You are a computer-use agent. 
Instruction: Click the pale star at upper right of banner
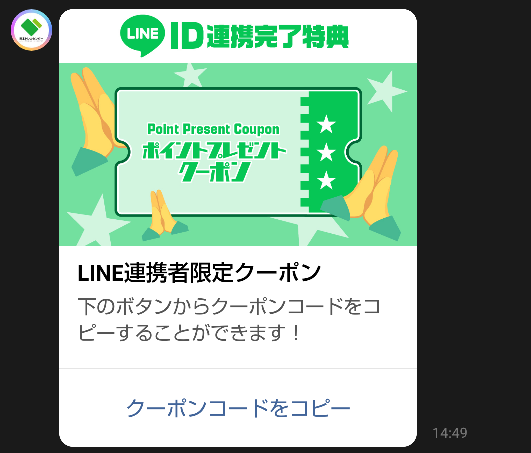386,91
